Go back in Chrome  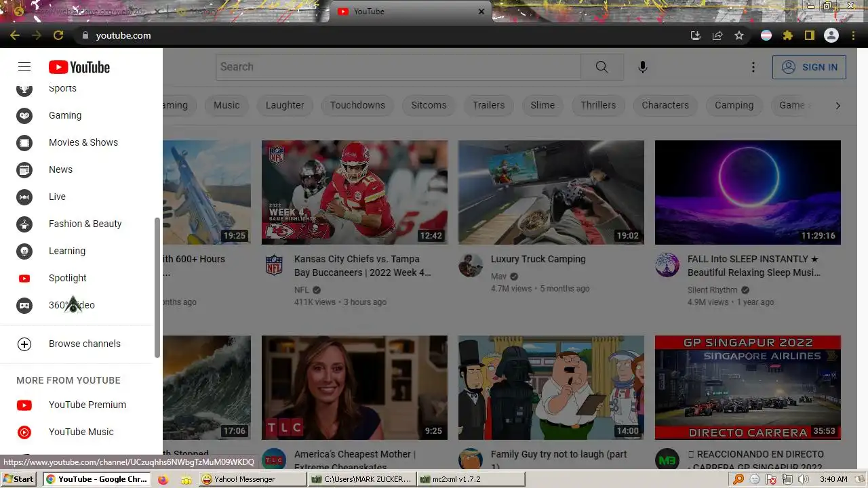15,35
